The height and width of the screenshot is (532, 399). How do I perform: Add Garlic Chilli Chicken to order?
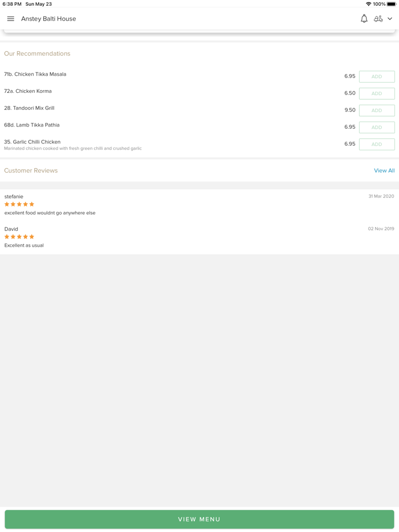click(x=377, y=145)
